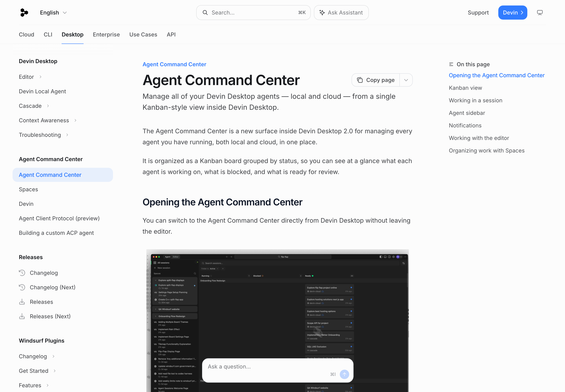Open the Use Cases tab
This screenshot has width=565, height=392.
tap(143, 34)
